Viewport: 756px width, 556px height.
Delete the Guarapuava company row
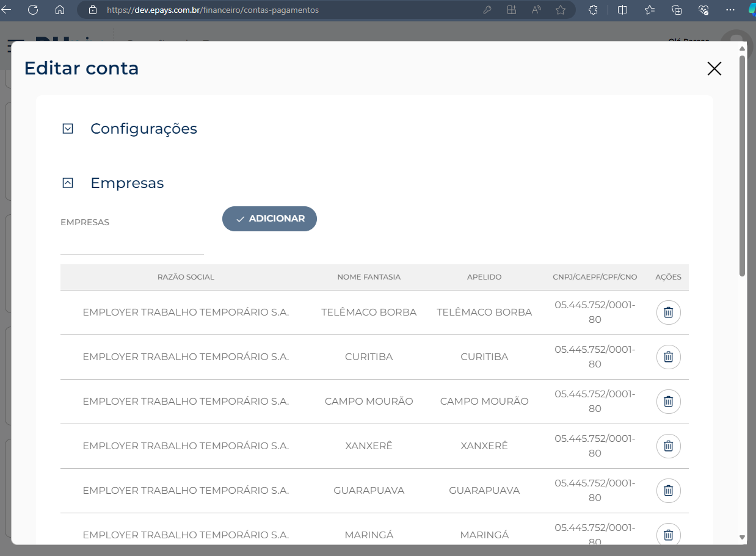pyautogui.click(x=668, y=491)
